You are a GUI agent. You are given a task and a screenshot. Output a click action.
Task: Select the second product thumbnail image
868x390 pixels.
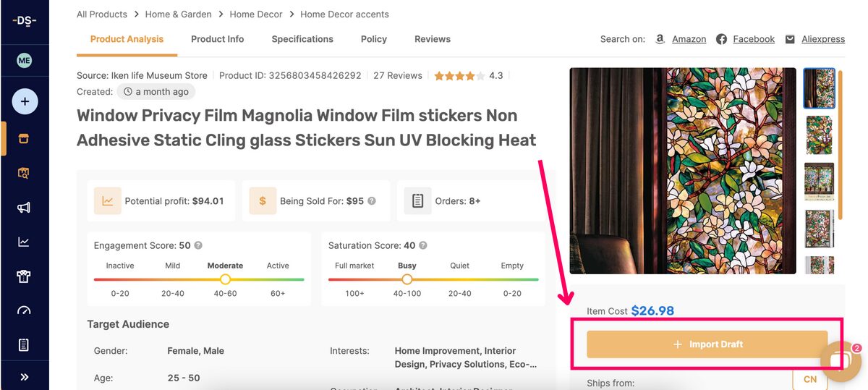(x=820, y=135)
